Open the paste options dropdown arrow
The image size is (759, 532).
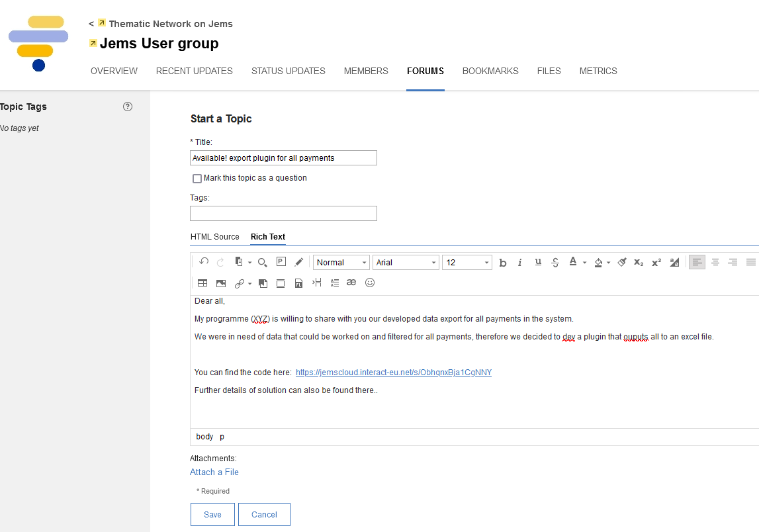(249, 263)
